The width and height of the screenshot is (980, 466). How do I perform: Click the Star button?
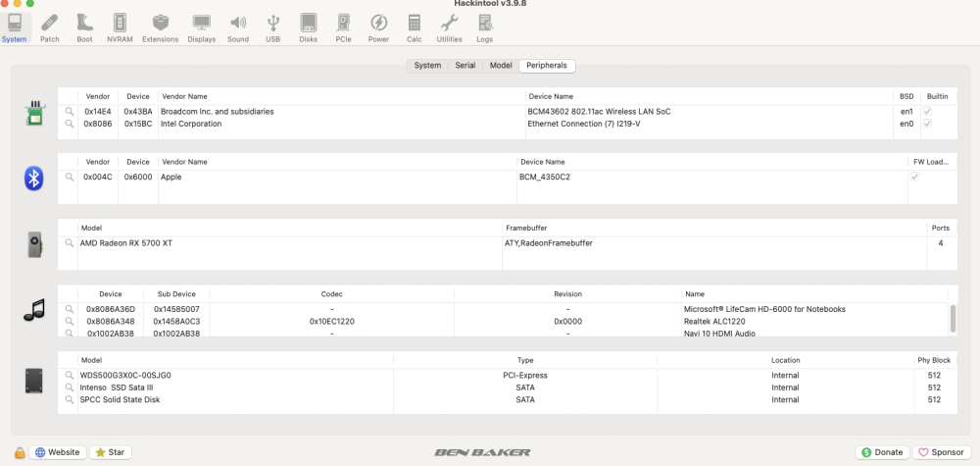point(111,452)
